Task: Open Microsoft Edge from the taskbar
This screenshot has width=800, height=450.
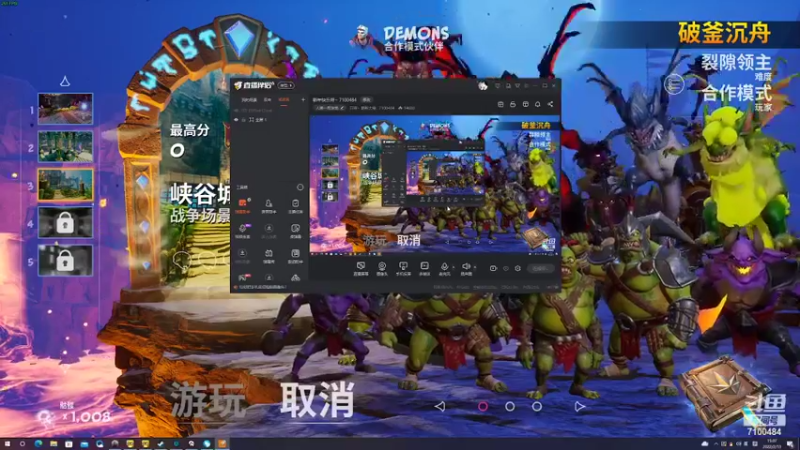Action: [38, 444]
